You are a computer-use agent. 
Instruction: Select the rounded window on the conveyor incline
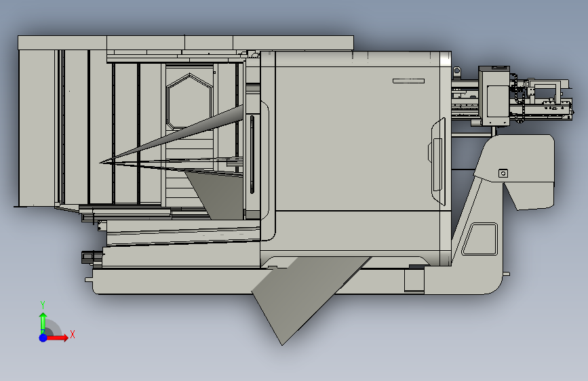480,239
